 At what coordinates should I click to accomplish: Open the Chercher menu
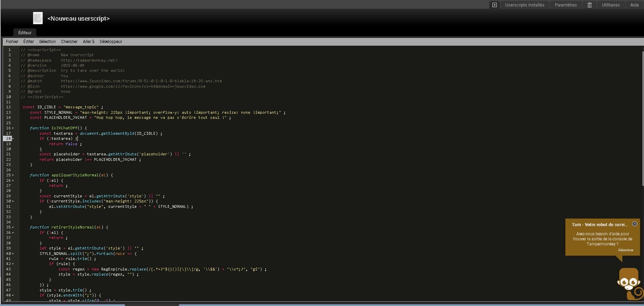click(x=69, y=41)
